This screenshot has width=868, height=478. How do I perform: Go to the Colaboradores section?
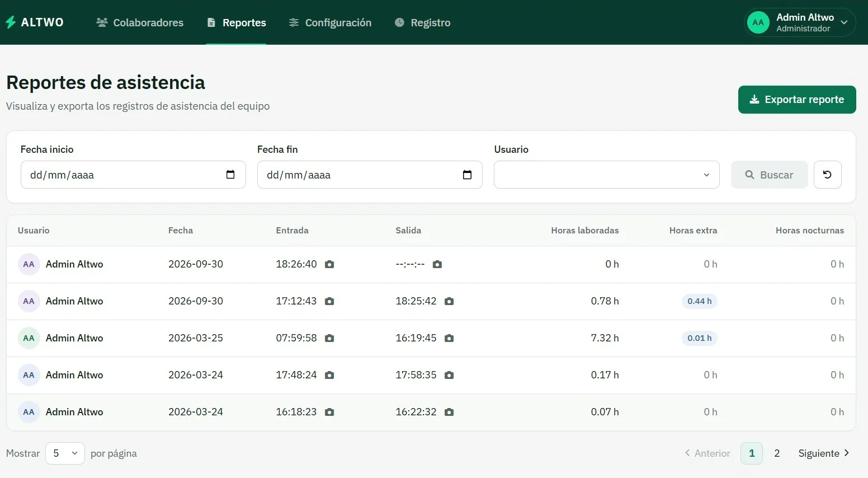[x=140, y=22]
